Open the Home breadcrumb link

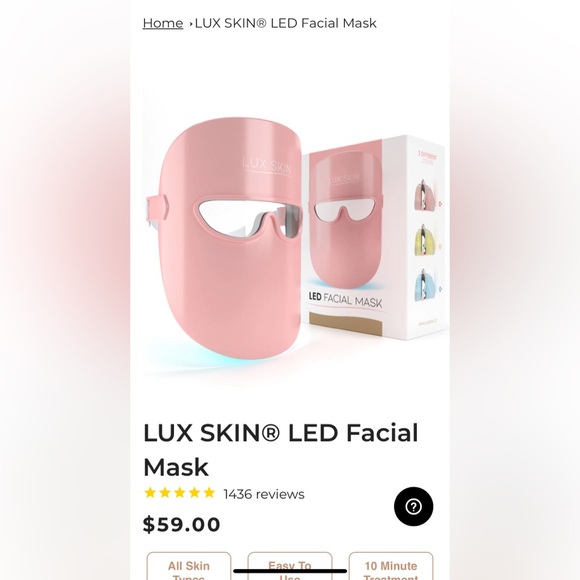[163, 23]
